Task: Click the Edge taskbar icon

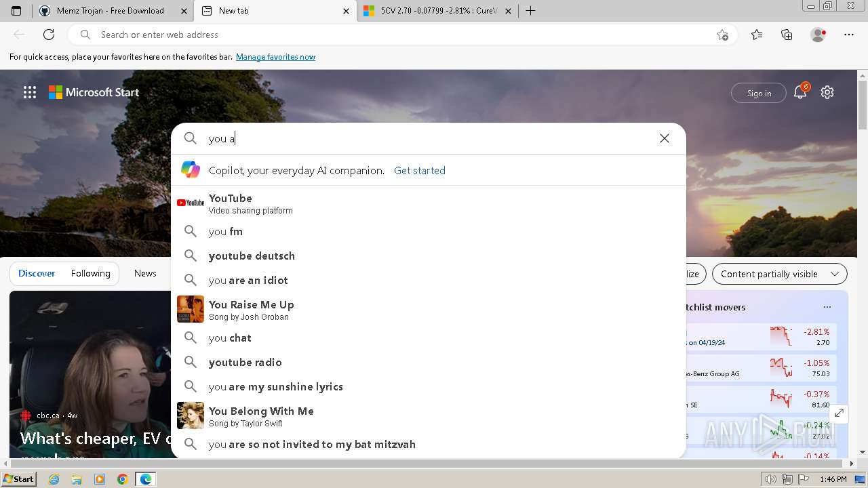Action: [x=146, y=479]
